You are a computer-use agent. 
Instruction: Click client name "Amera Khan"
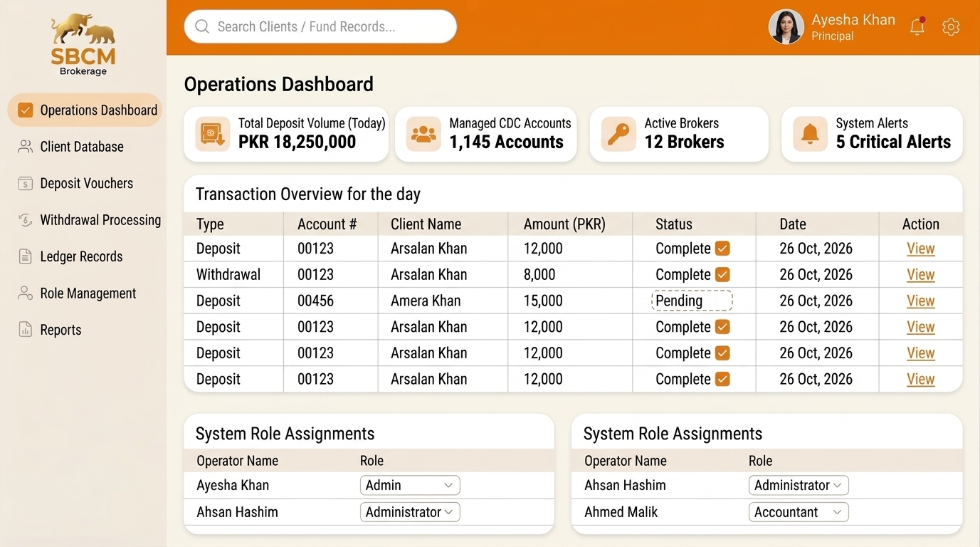click(x=426, y=301)
